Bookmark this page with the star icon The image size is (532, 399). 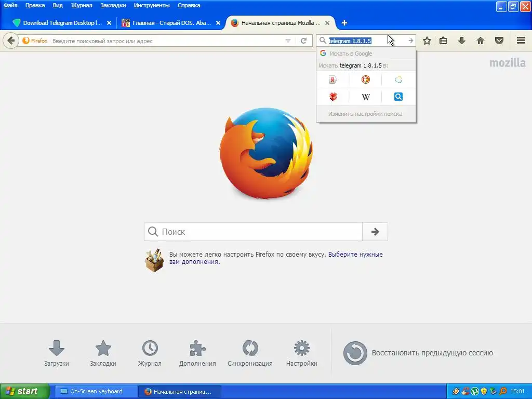pos(427,41)
